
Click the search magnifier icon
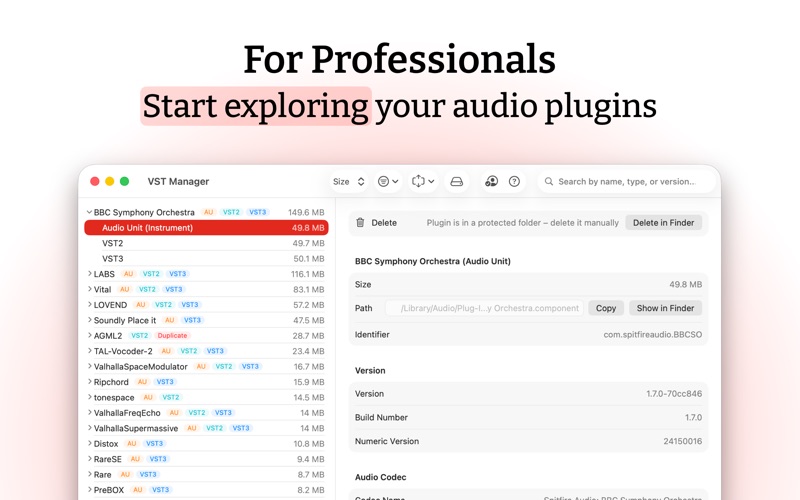click(549, 182)
